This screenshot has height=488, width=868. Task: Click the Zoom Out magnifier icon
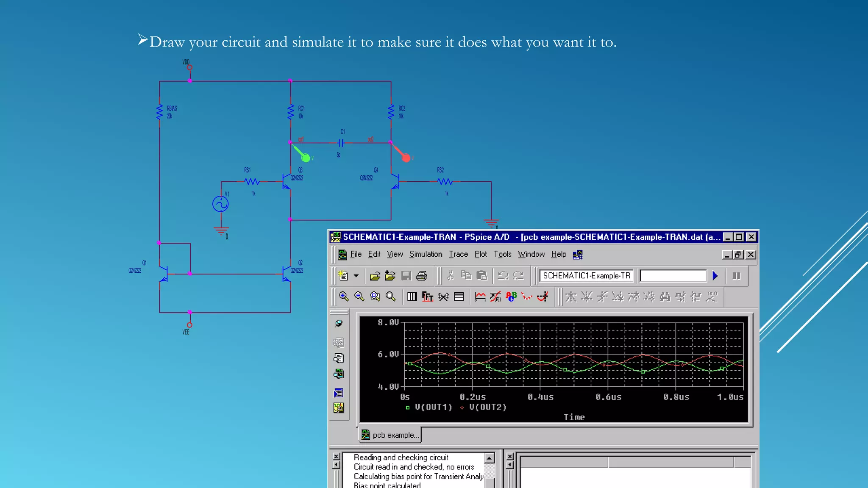point(359,297)
